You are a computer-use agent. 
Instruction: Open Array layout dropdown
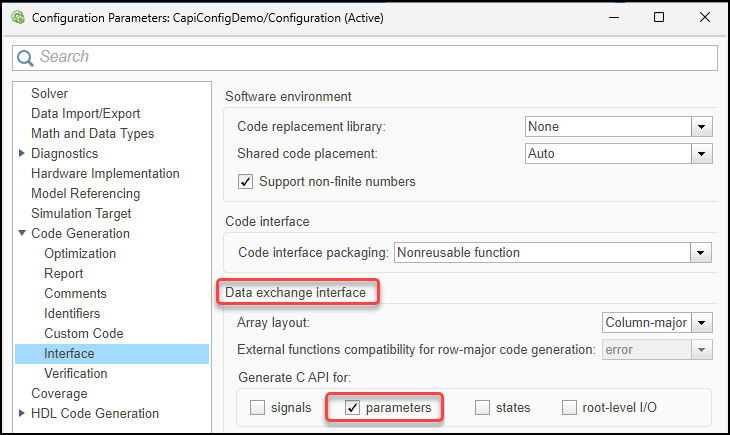point(704,323)
